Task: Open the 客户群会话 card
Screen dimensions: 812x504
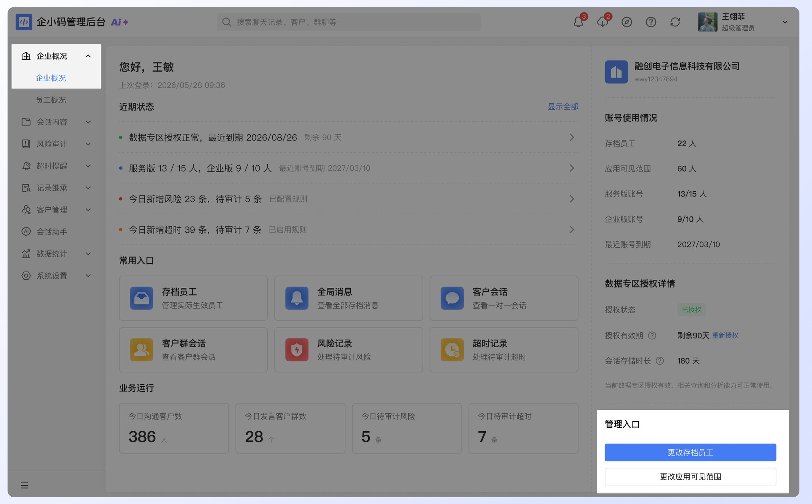Action: click(193, 350)
